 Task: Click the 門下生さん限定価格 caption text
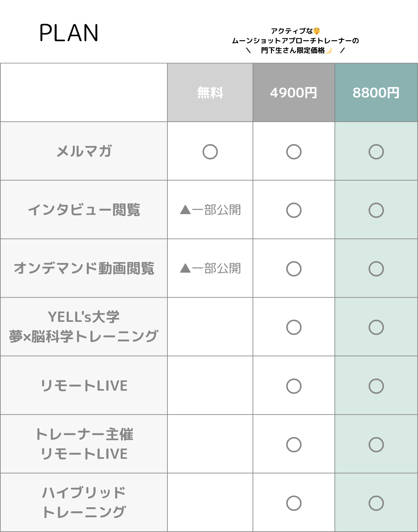[x=293, y=51]
